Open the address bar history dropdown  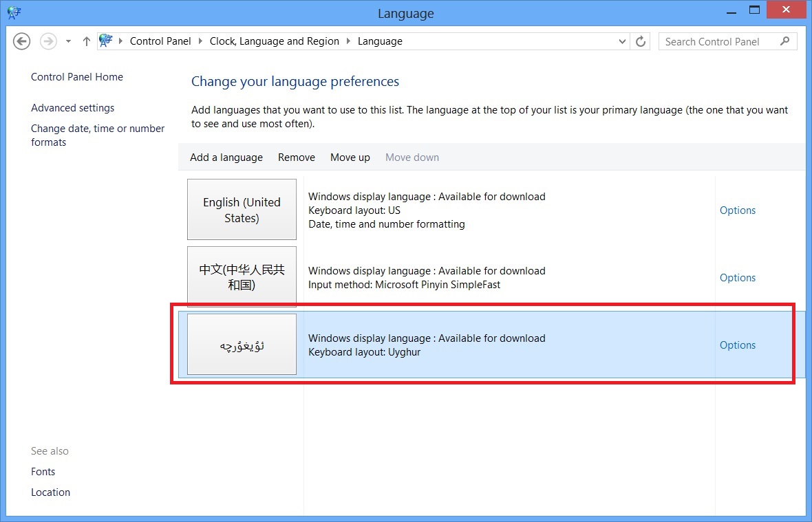(x=622, y=41)
